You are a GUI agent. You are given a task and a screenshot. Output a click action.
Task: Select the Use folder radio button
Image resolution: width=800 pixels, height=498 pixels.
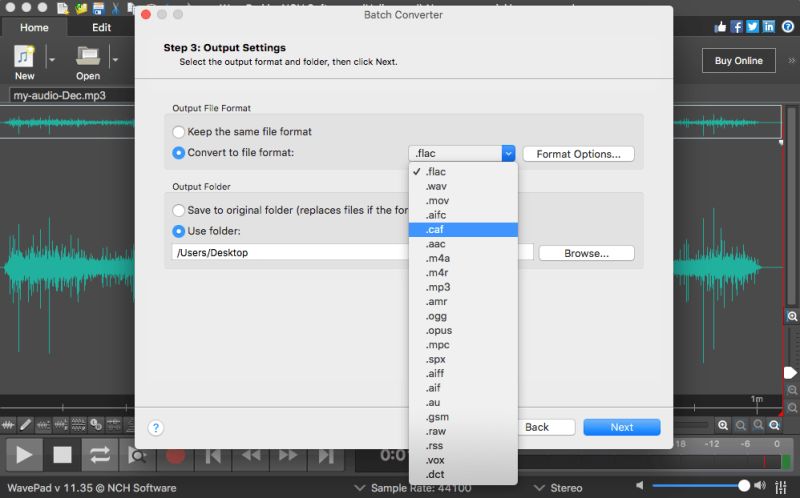pyautogui.click(x=178, y=231)
